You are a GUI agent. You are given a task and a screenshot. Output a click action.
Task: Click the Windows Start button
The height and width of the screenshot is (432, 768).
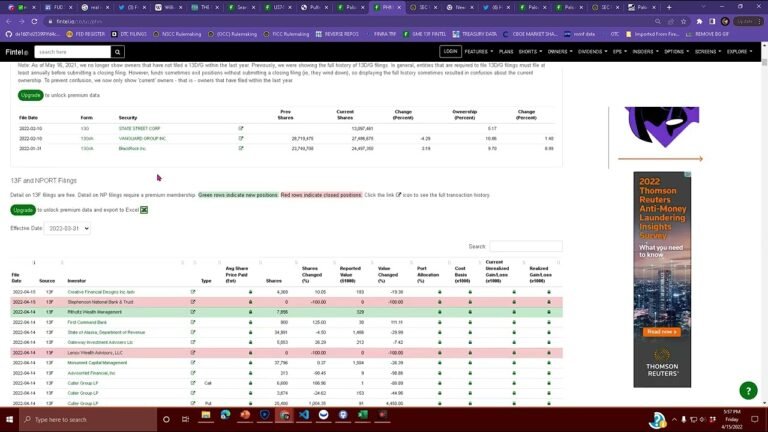click(x=9, y=419)
